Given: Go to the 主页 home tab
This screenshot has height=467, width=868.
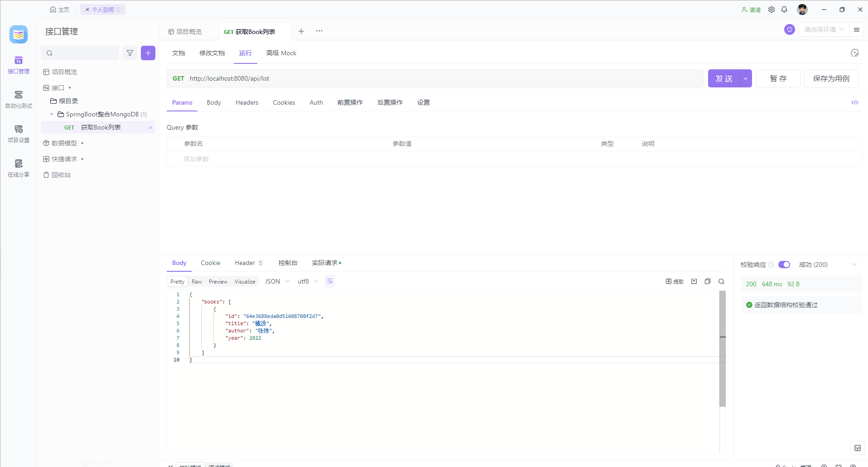Looking at the screenshot, I should click(x=60, y=10).
